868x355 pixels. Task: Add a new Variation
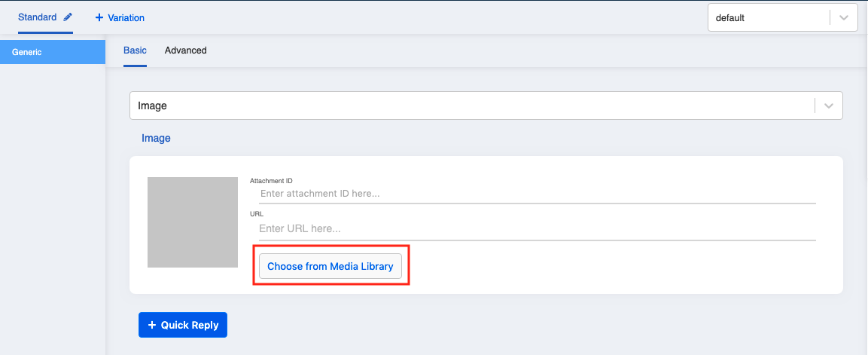tap(120, 18)
